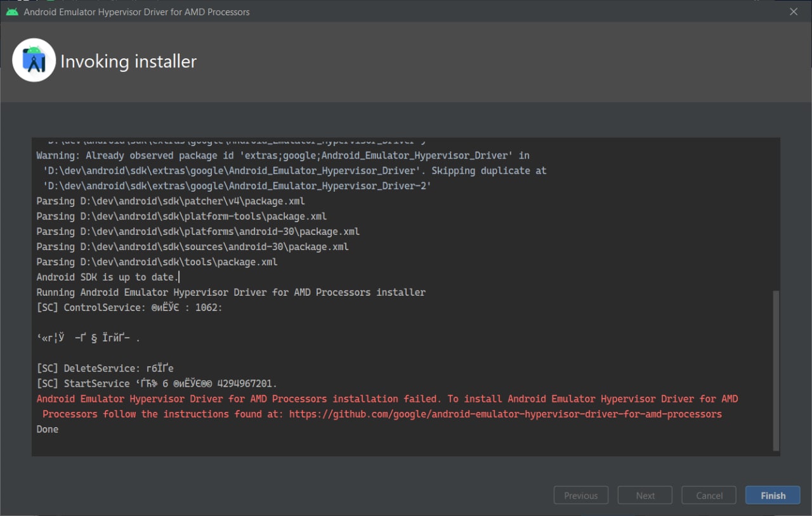This screenshot has width=812, height=516.
Task: Click the 'Done' log line
Action: pyautogui.click(x=48, y=429)
